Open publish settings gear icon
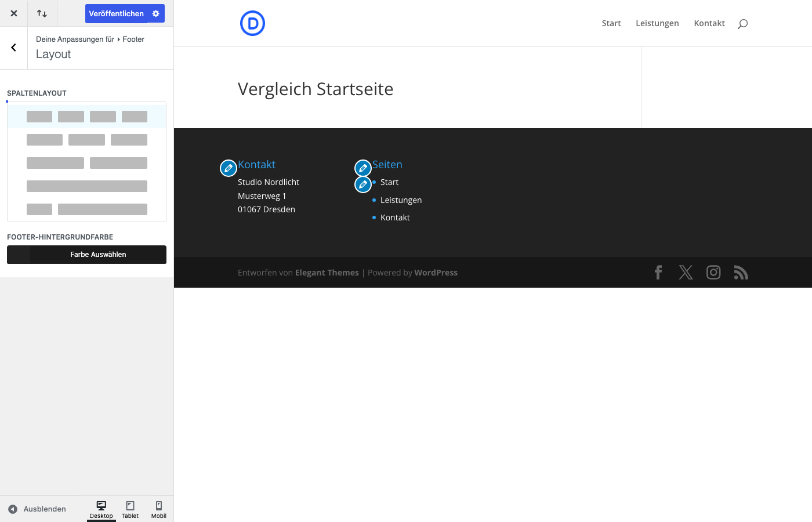Screen dimensions: 812x522 point(156,13)
